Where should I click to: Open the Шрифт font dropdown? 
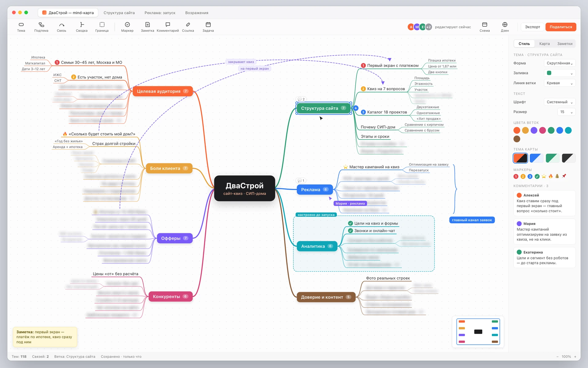(560, 102)
